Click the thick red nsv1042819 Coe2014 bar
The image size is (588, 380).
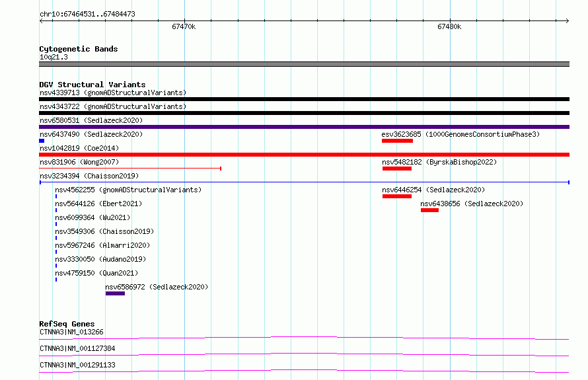(304, 155)
